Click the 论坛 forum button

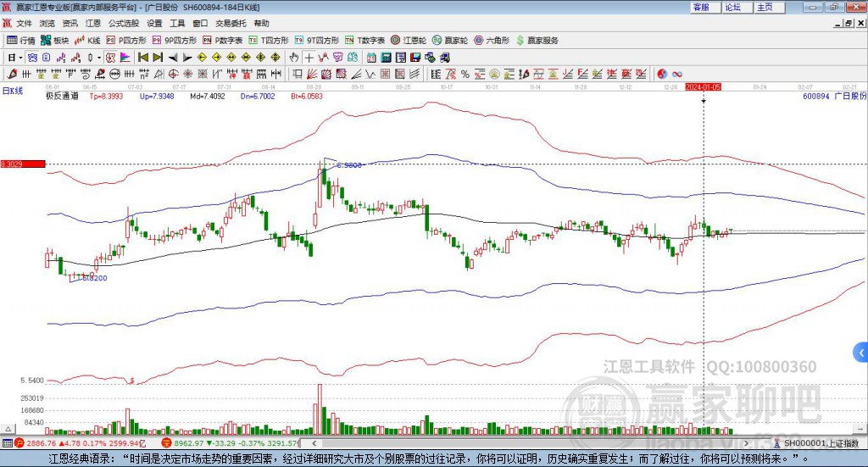click(732, 7)
